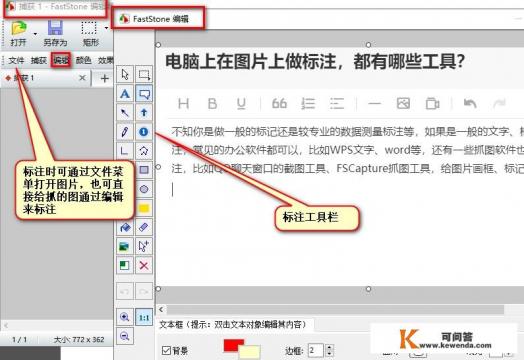The image size is (524, 360).
Task: Click the 另存为 save as button
Action: click(x=55, y=33)
